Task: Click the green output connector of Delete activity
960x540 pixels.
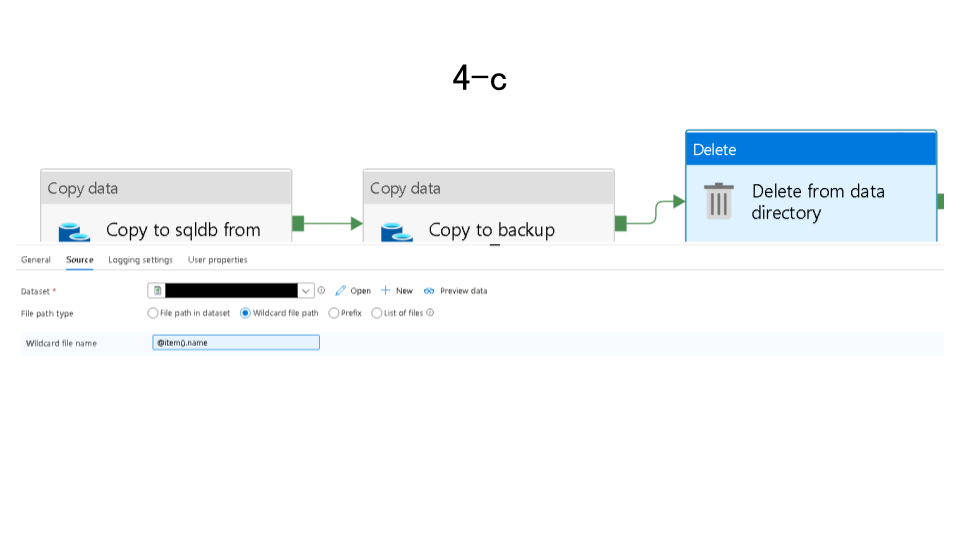Action: (941, 201)
